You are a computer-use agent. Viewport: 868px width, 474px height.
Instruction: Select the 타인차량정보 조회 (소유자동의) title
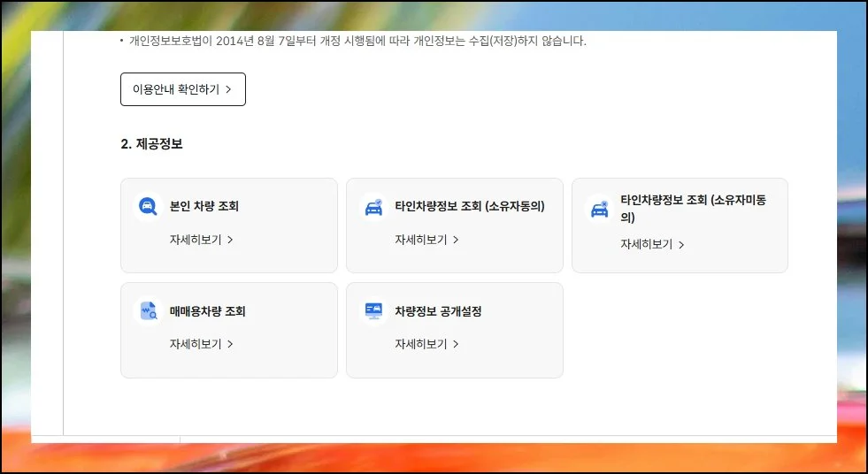click(x=469, y=207)
